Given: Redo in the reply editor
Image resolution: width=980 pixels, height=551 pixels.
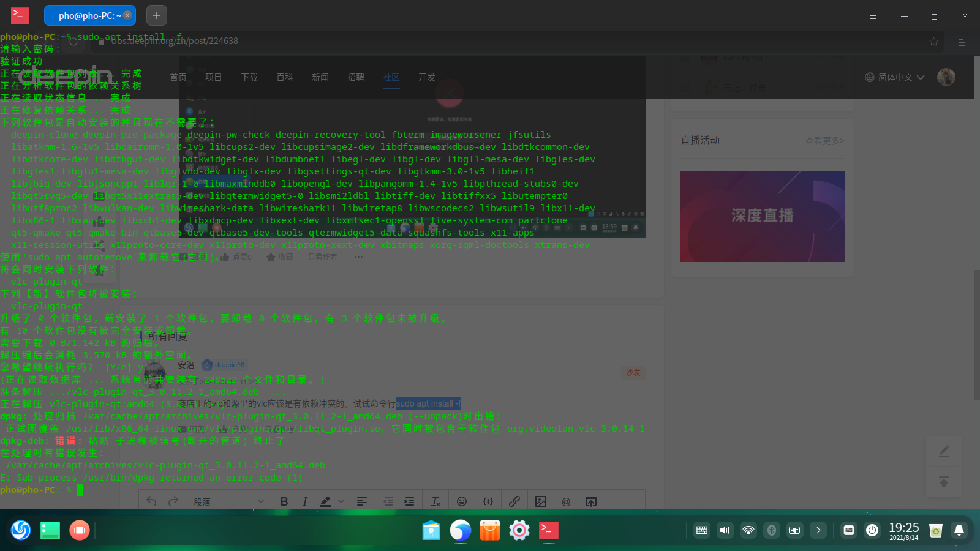Looking at the screenshot, I should click(x=173, y=501).
